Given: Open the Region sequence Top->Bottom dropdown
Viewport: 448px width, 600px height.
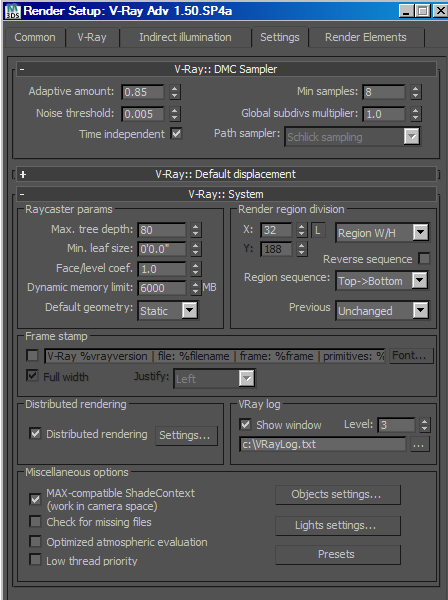Looking at the screenshot, I should (382, 281).
